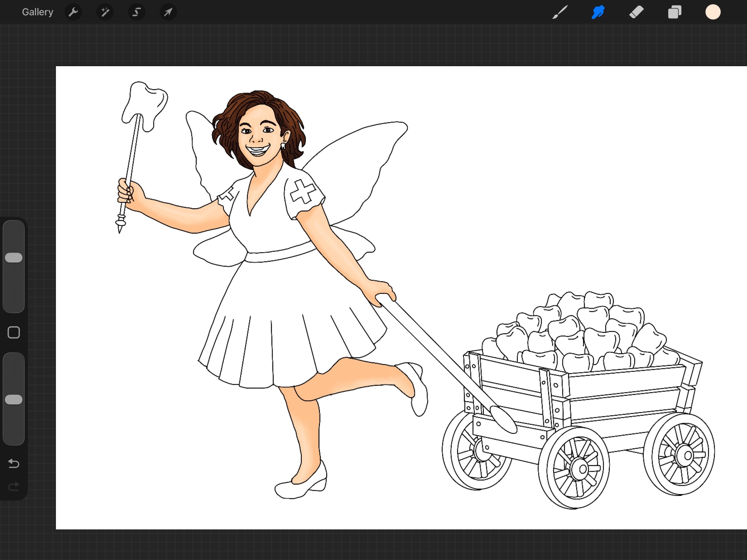This screenshot has height=560, width=747.
Task: Open the Gallery view
Action: click(37, 12)
